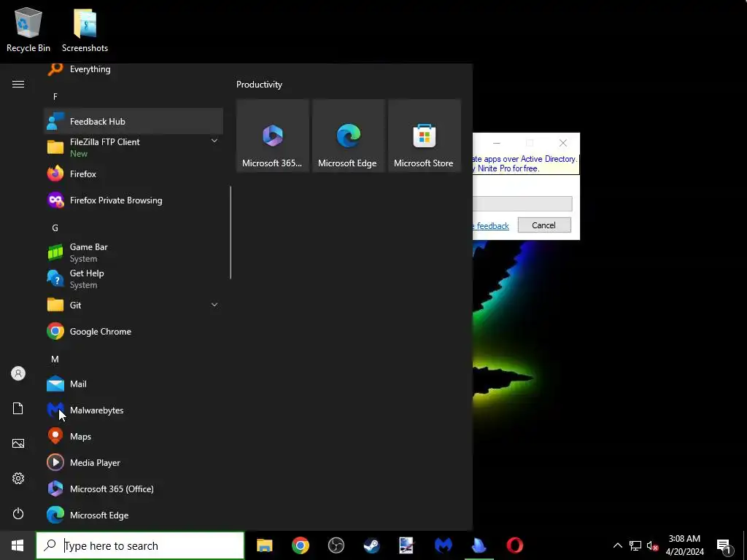This screenshot has height=560, width=747.
Task: Open Game Bar system app
Action: [x=133, y=252]
